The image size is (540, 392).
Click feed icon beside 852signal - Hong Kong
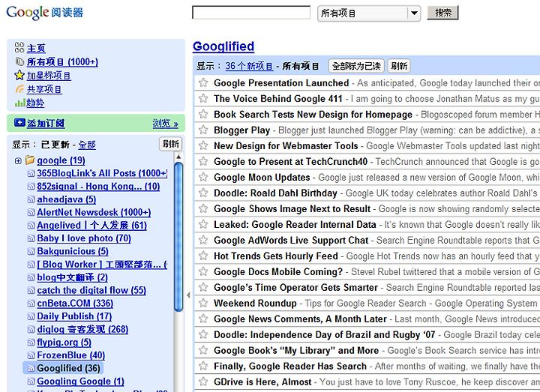[x=31, y=187]
